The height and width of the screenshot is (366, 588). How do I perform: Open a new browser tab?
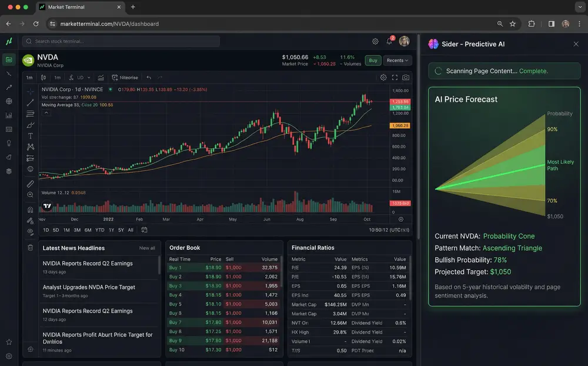[133, 6]
